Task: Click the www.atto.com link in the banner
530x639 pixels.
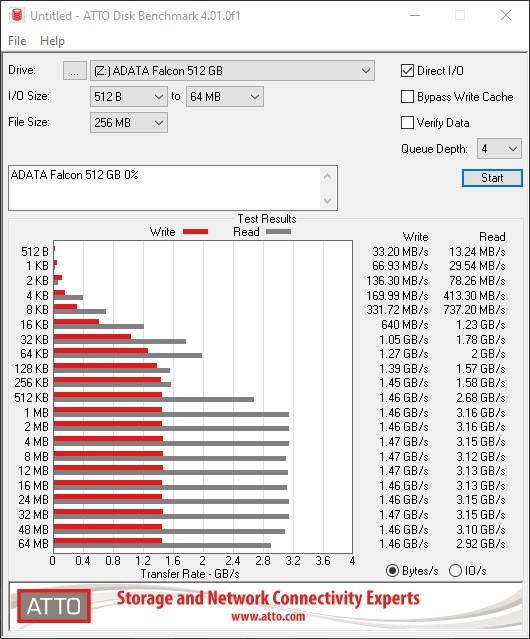Action: click(x=268, y=616)
